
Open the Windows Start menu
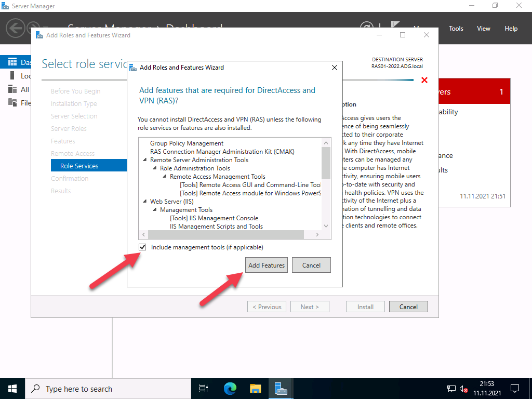pyautogui.click(x=12, y=389)
